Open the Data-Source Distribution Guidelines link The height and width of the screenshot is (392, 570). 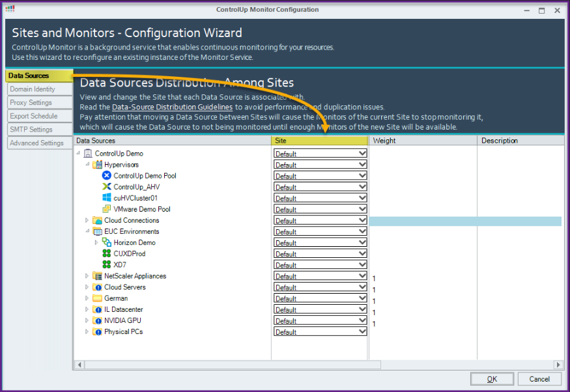click(x=172, y=107)
